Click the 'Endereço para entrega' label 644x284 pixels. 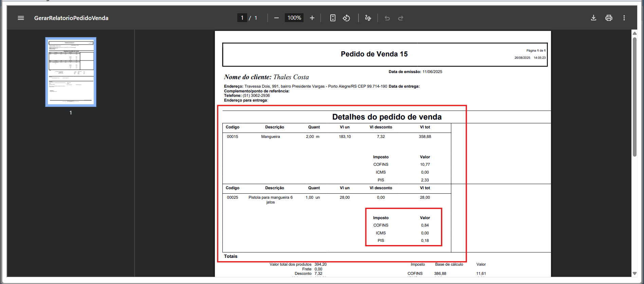tap(245, 100)
